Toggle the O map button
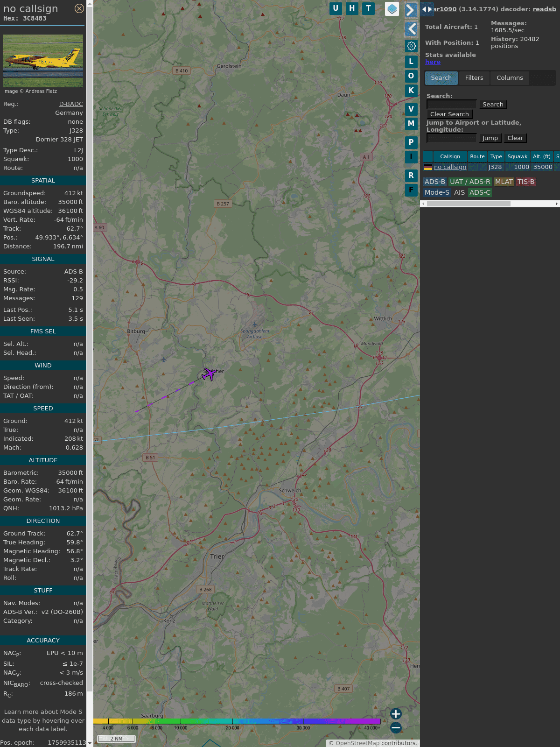The height and width of the screenshot is (747, 560). pyautogui.click(x=411, y=76)
